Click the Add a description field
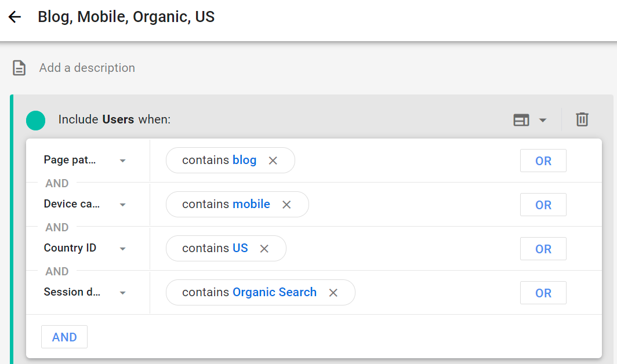Viewport: 617px width, 364px height. (x=87, y=68)
